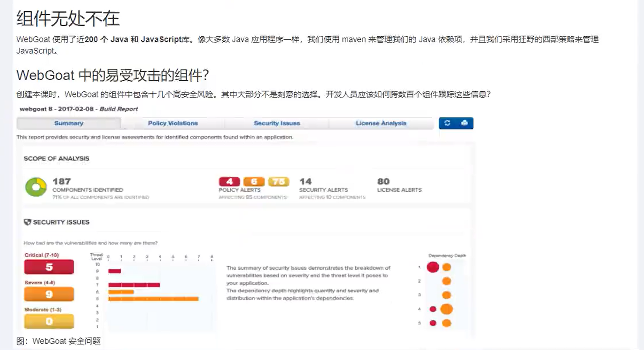Click the 187 components identified number

[62, 181]
